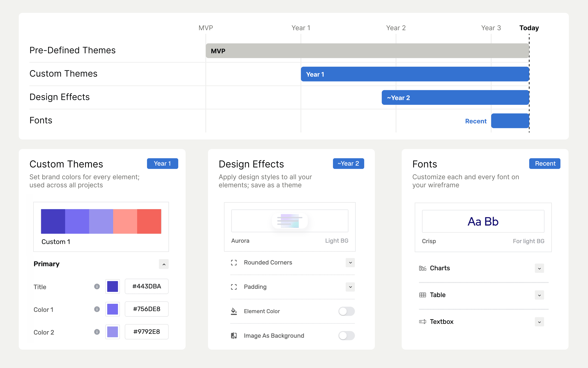Click the For light BG label
Image resolution: width=588 pixels, height=368 pixels.
point(528,241)
